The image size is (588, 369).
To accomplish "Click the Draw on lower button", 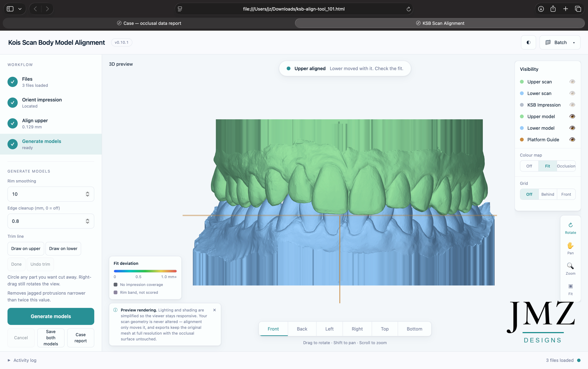I will 63,248.
